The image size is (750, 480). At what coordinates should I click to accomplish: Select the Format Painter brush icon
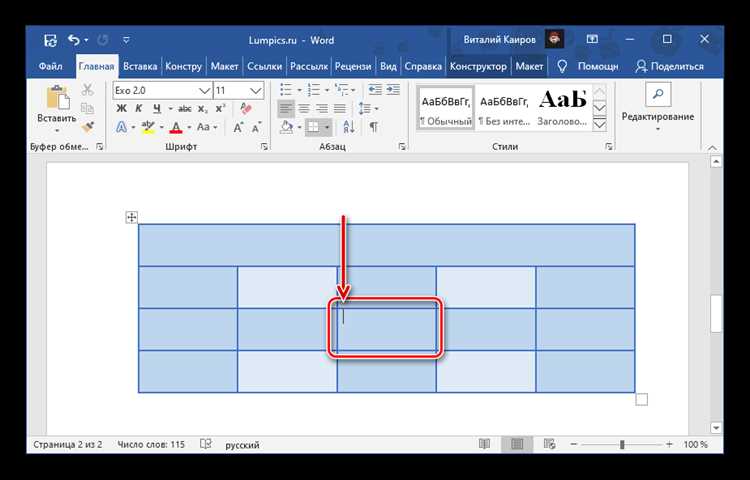(x=87, y=127)
